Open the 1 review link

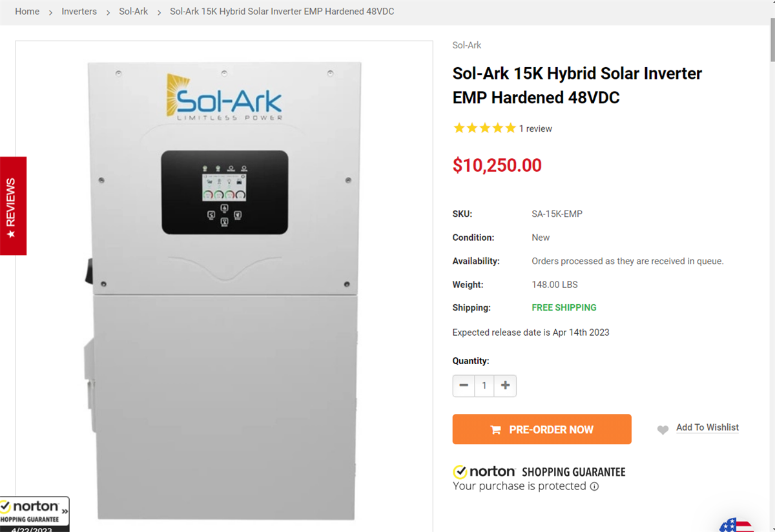(x=535, y=128)
